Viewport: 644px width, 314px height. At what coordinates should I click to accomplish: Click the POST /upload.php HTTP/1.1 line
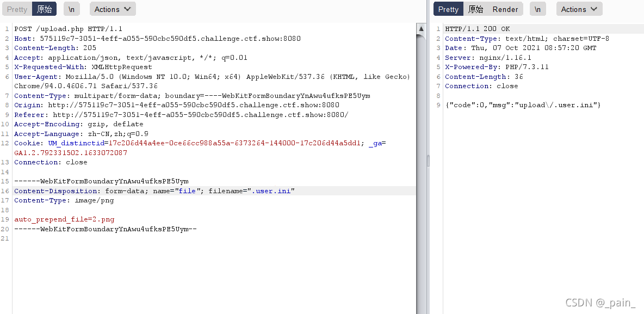(x=68, y=29)
